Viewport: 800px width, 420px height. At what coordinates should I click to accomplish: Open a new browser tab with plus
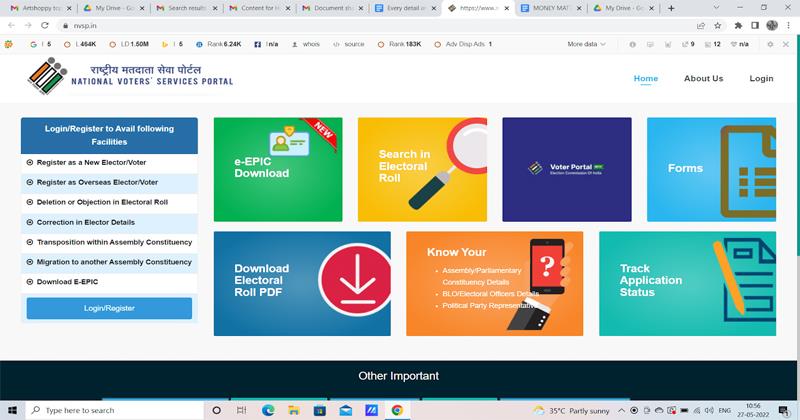(671, 8)
